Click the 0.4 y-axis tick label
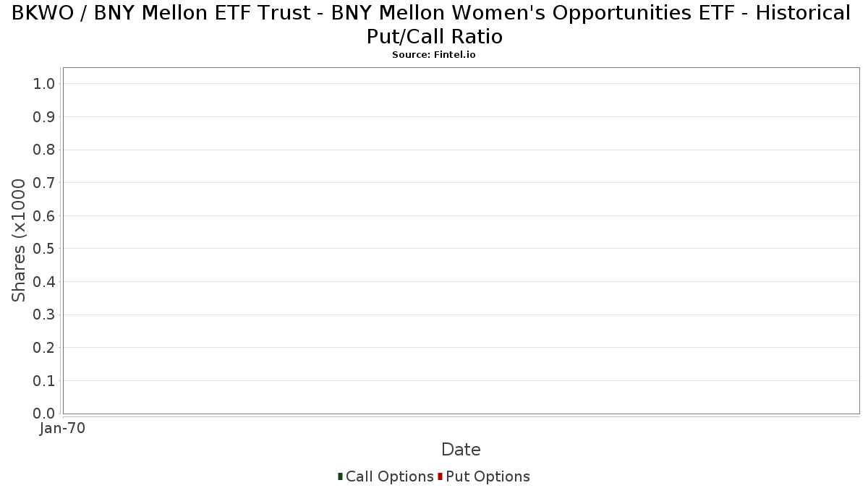Viewport: 868px width, 488px height. [x=44, y=282]
